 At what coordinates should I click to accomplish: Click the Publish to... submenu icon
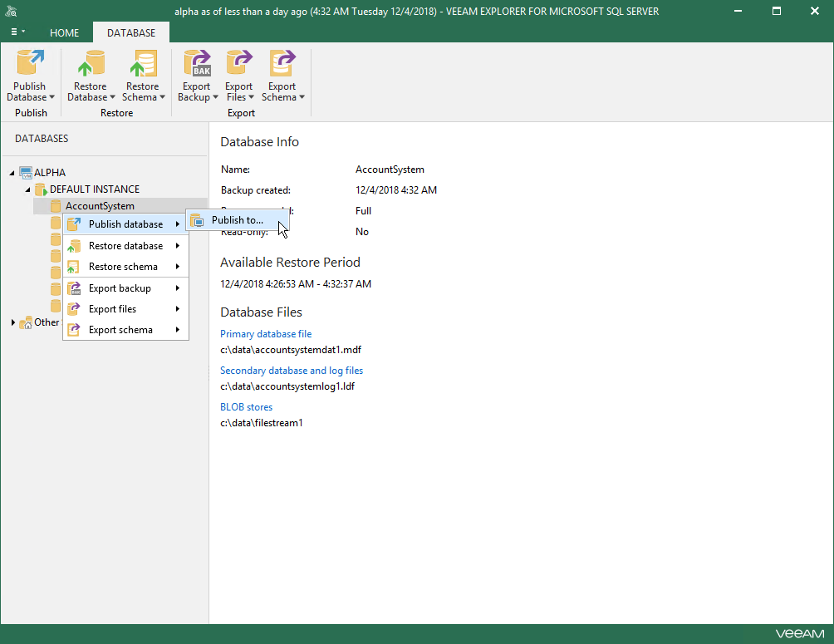198,220
